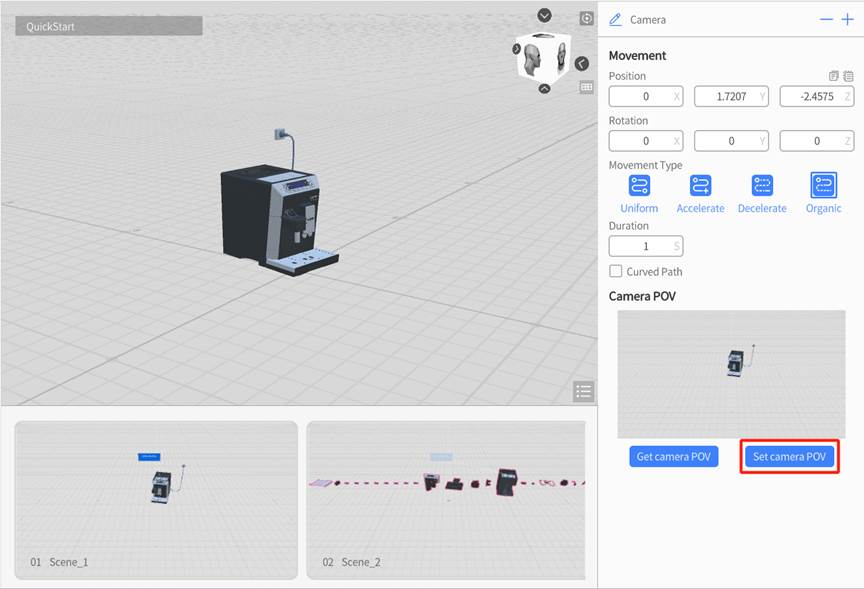This screenshot has width=864, height=589.
Task: Click the down chevron above view cube
Action: coord(544,15)
